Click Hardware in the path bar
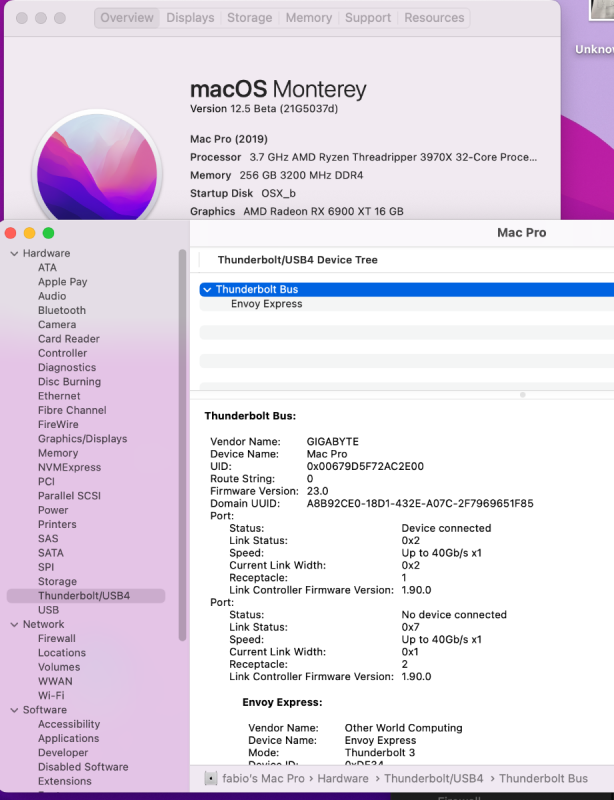The image size is (614, 800). (x=343, y=779)
